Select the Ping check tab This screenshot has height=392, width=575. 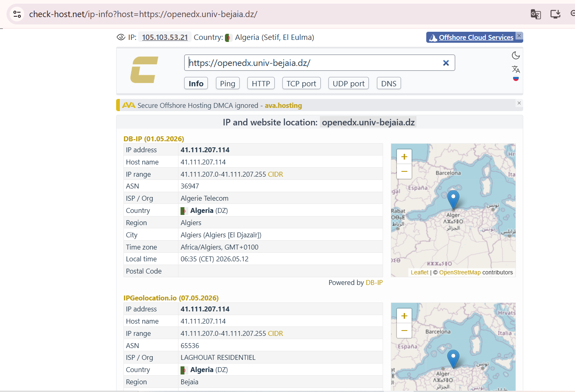tap(227, 83)
